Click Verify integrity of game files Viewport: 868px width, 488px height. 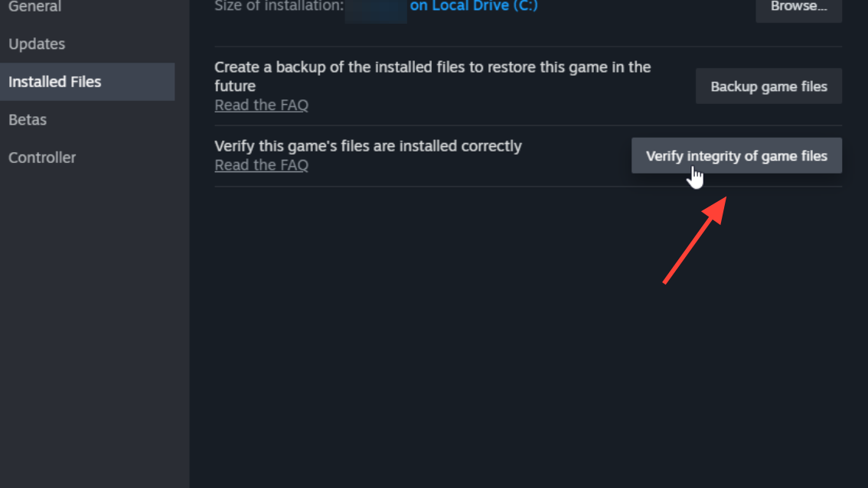[737, 156]
